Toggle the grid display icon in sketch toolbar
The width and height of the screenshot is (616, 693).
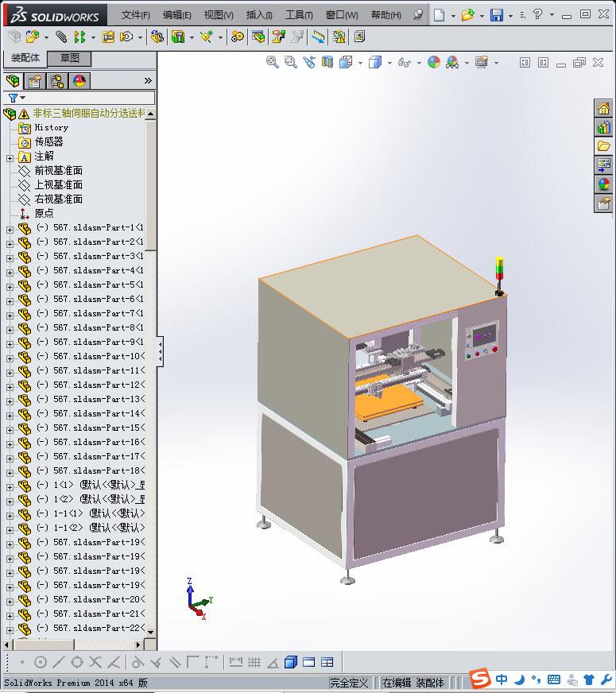254,662
